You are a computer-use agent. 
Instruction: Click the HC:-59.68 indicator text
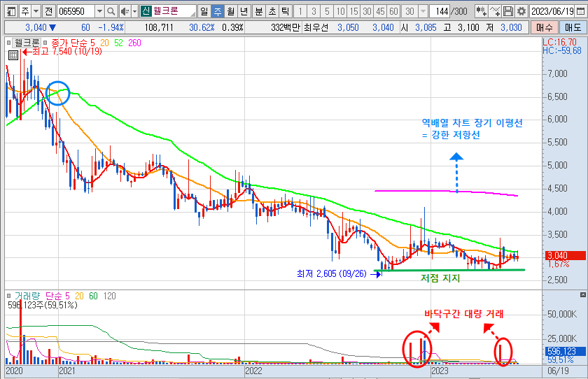click(x=562, y=50)
